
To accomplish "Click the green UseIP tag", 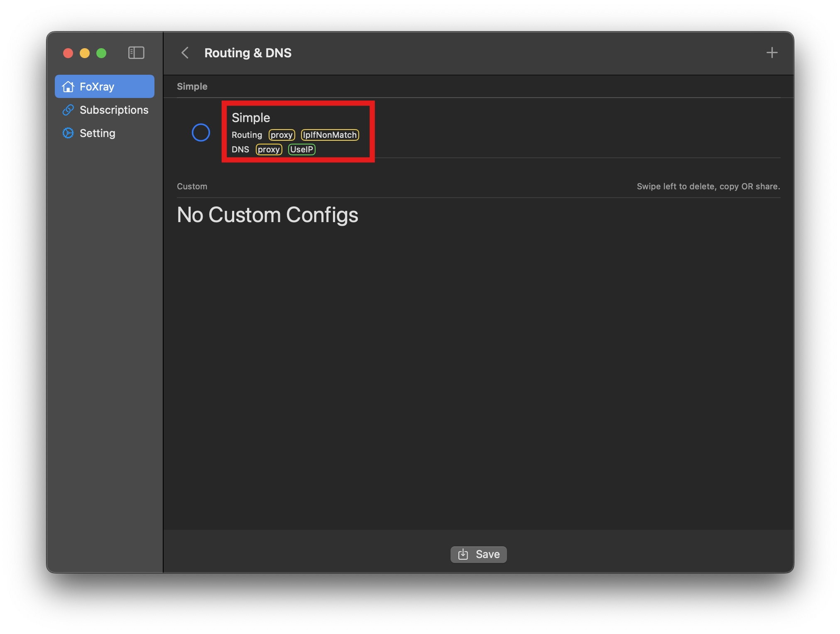I will point(301,149).
